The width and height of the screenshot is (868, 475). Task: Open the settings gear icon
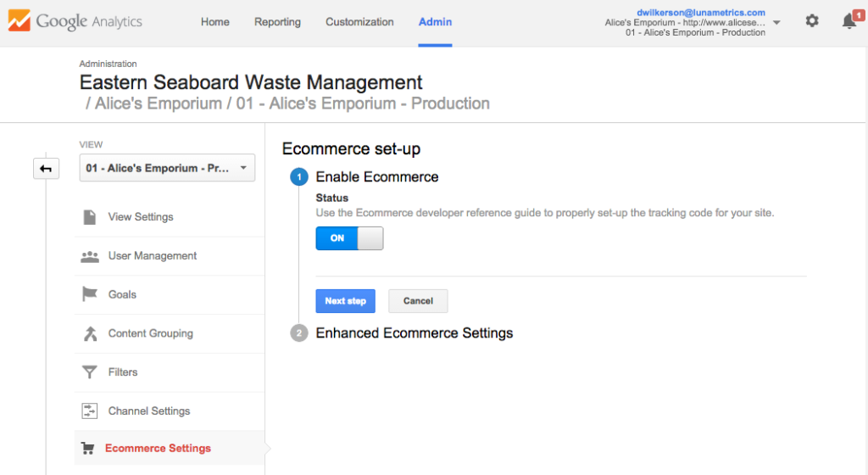coord(811,21)
